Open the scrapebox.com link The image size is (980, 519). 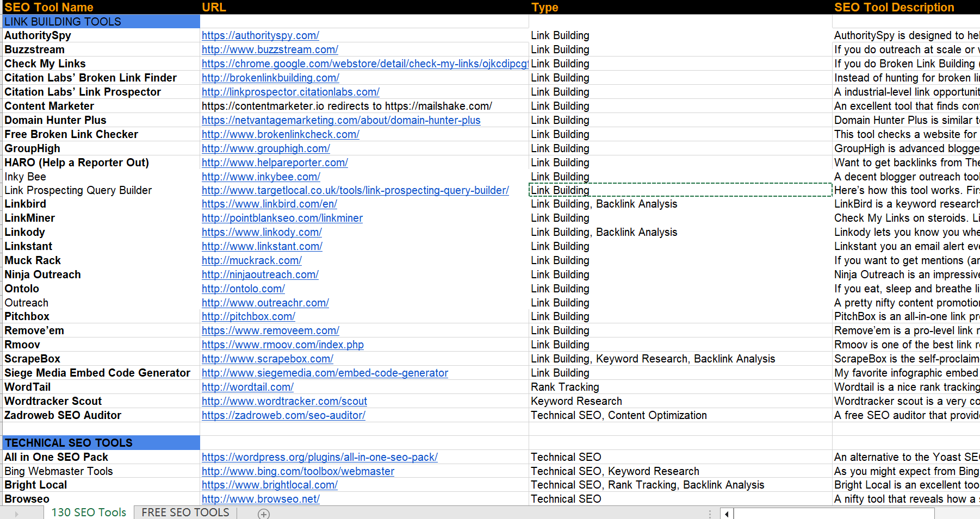pos(268,359)
